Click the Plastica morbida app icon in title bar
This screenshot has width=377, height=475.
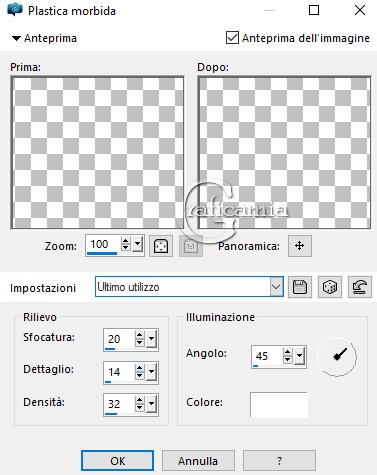tap(15, 10)
